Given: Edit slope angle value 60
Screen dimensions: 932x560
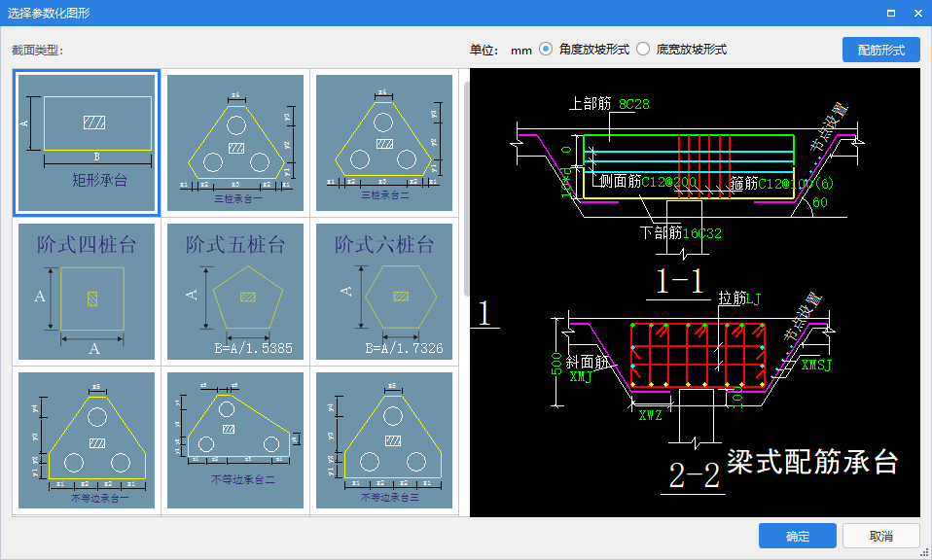Looking at the screenshot, I should point(820,202).
